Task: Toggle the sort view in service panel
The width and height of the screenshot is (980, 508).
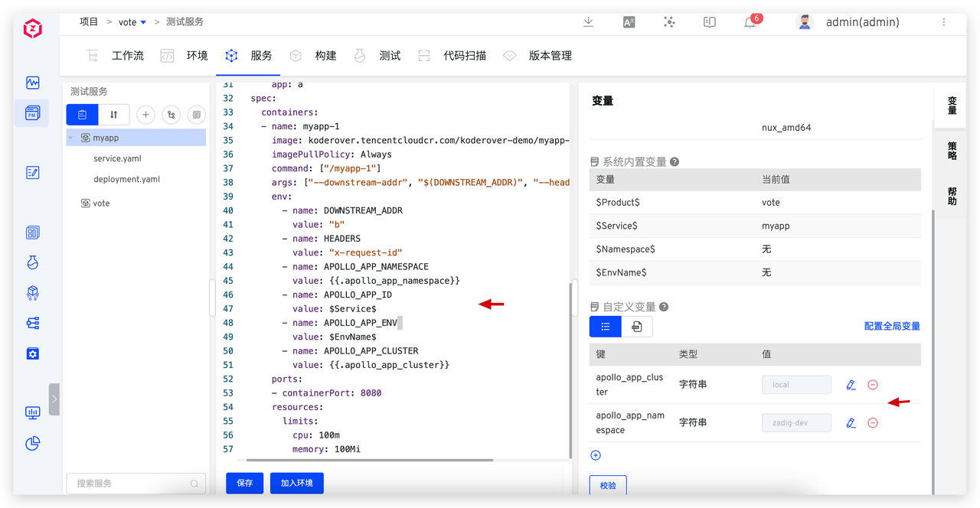Action: [114, 115]
